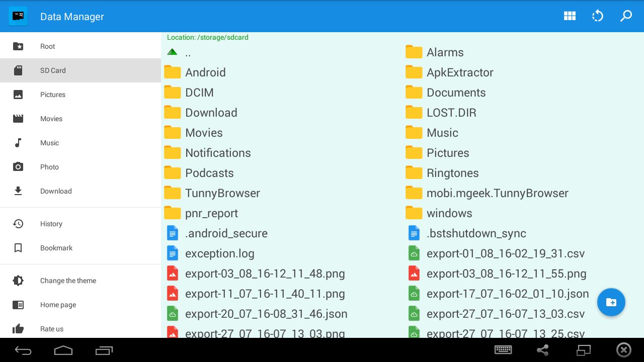Click the Data Manager app logo
644x362 pixels.
coord(18,16)
